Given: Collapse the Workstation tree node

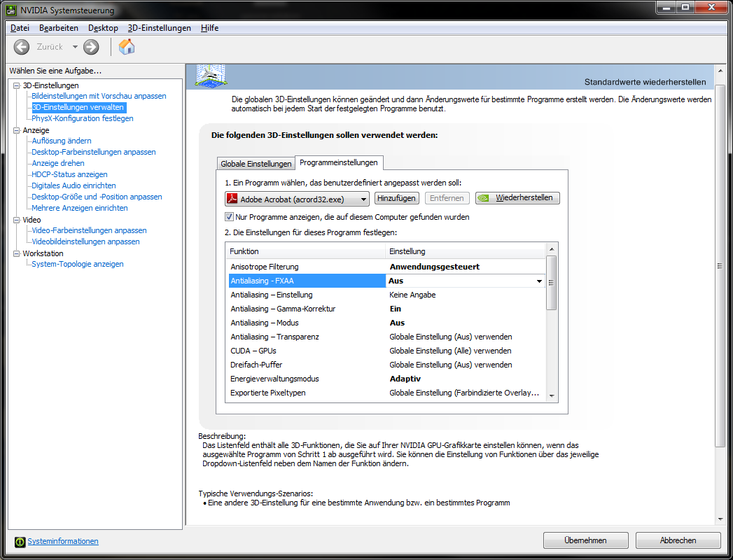Looking at the screenshot, I should click(17, 253).
